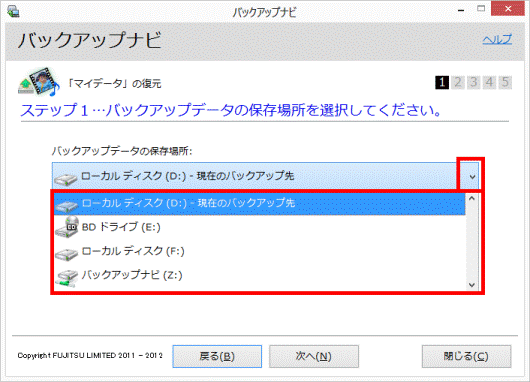Click step 2 indicator

(x=458, y=82)
